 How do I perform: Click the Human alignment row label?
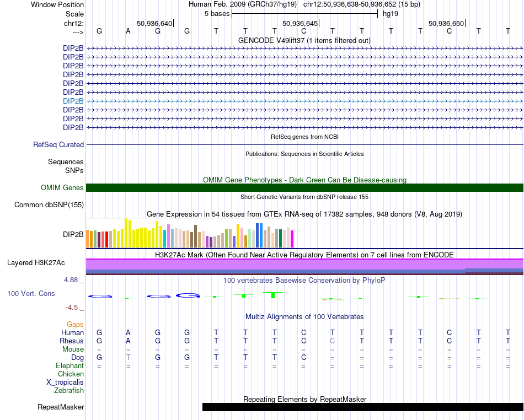tap(72, 333)
